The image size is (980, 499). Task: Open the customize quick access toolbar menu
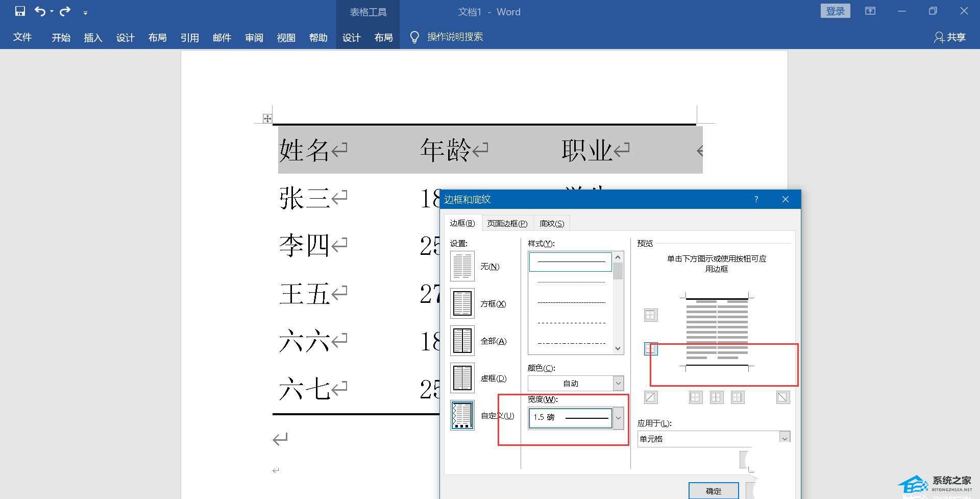point(85,12)
